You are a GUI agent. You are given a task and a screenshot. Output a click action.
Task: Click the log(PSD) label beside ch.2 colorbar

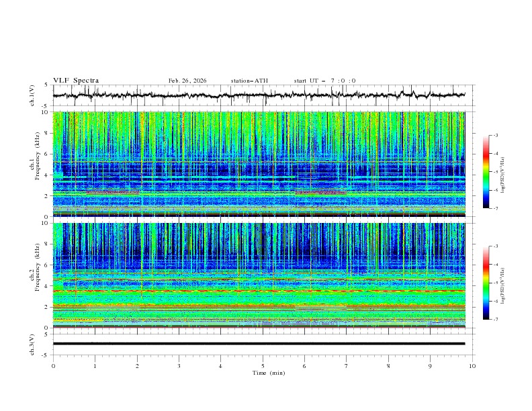[x=502, y=285]
